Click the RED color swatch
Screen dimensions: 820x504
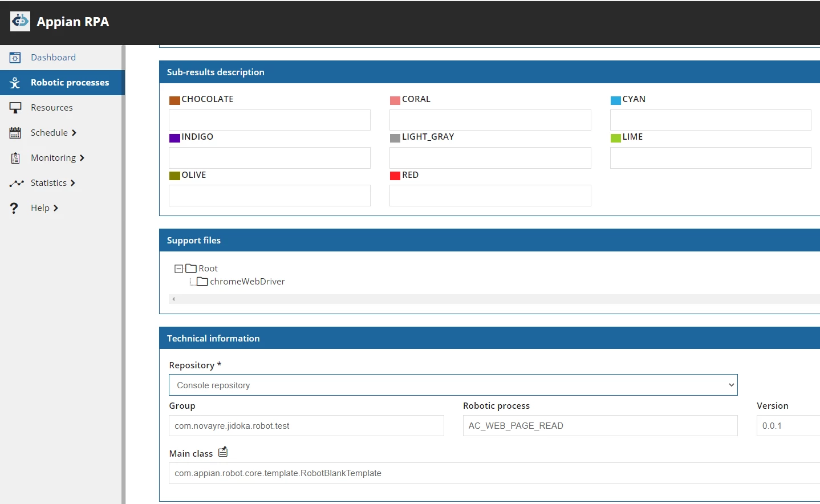[395, 176]
